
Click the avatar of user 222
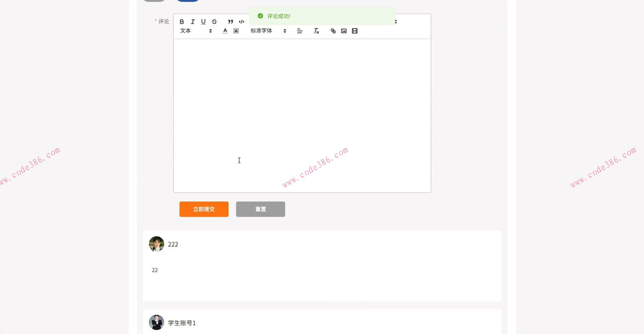click(156, 244)
